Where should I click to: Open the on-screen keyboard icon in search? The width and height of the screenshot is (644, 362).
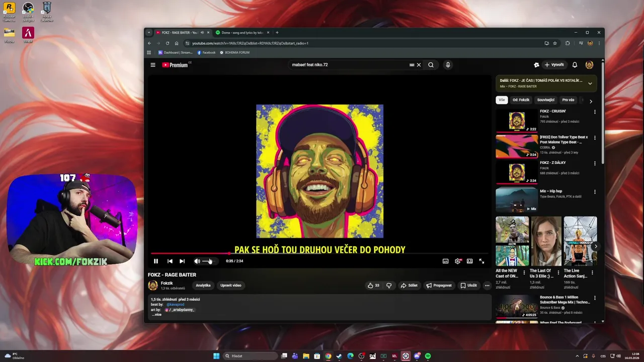[412, 65]
